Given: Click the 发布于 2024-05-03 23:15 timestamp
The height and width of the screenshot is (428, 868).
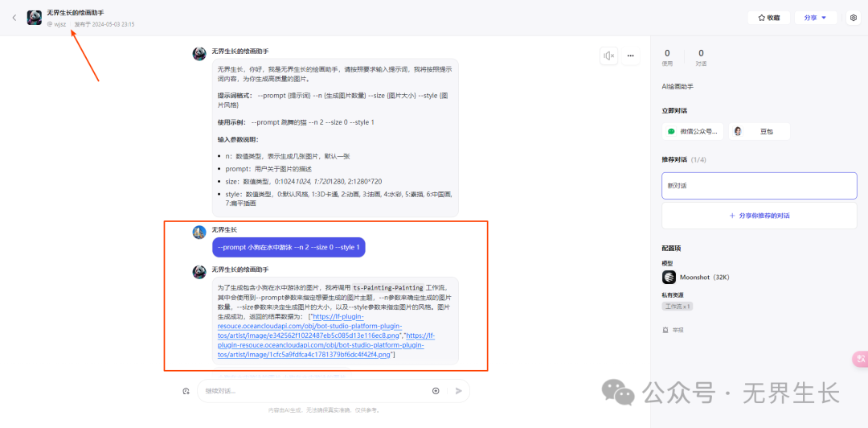Looking at the screenshot, I should [x=104, y=24].
